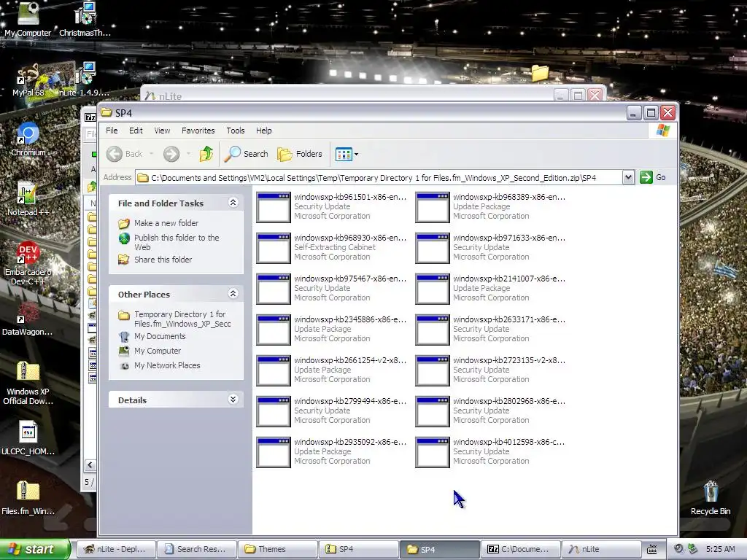The height and width of the screenshot is (560, 747).
Task: Click the Files.fm_Win... desktop zip icon
Action: point(28,498)
